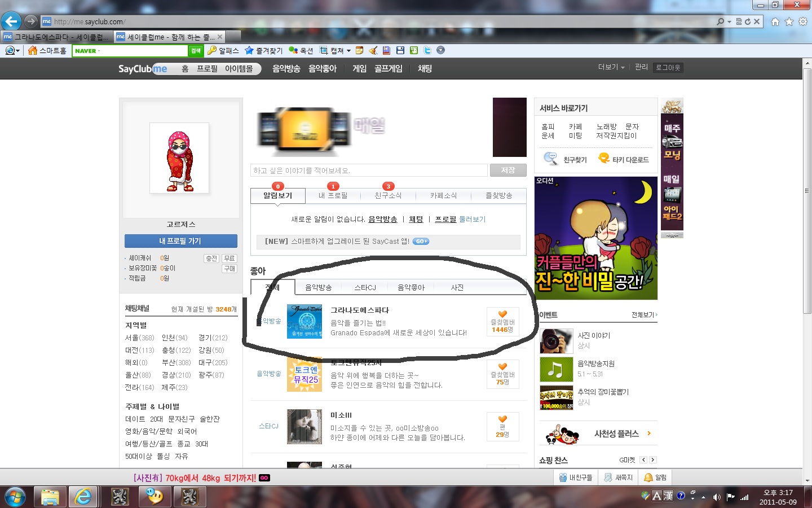Open the browser tools gear icon

coord(803,21)
